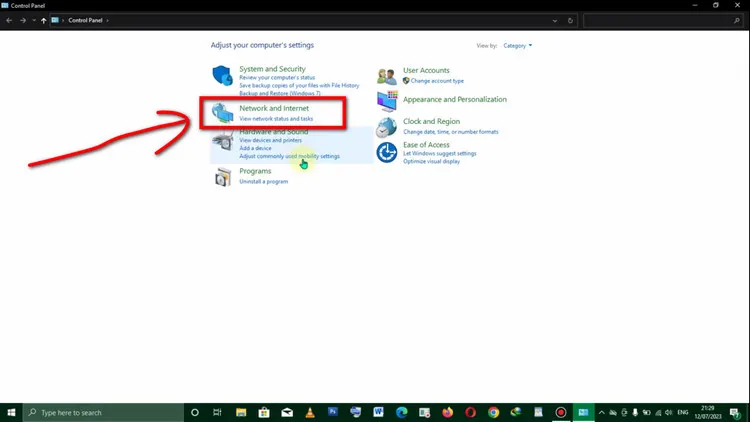Open Save backup copies with File History
The height and width of the screenshot is (422, 750).
tap(299, 85)
